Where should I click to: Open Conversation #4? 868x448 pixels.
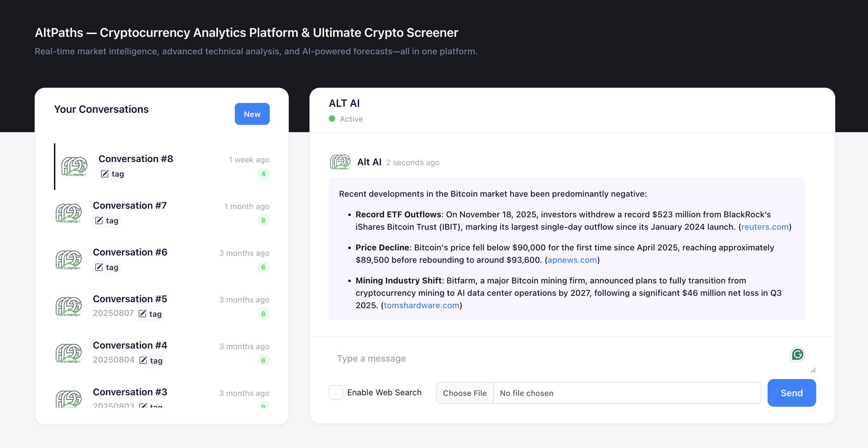click(162, 353)
